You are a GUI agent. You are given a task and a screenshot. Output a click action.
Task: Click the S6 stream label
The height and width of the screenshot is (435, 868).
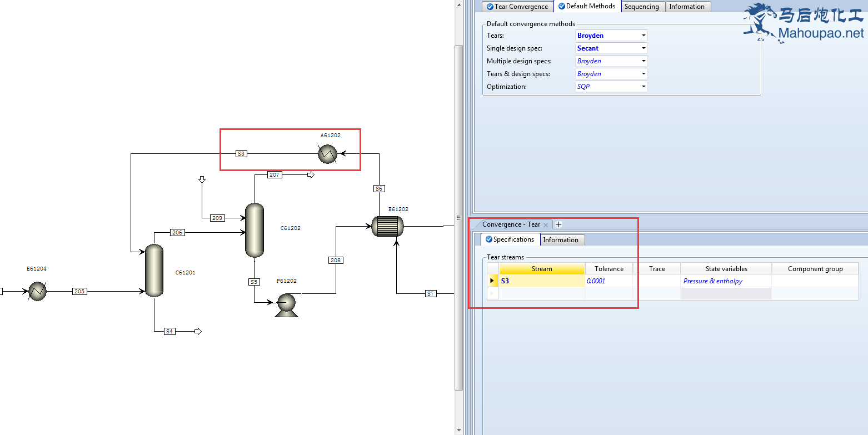379,189
